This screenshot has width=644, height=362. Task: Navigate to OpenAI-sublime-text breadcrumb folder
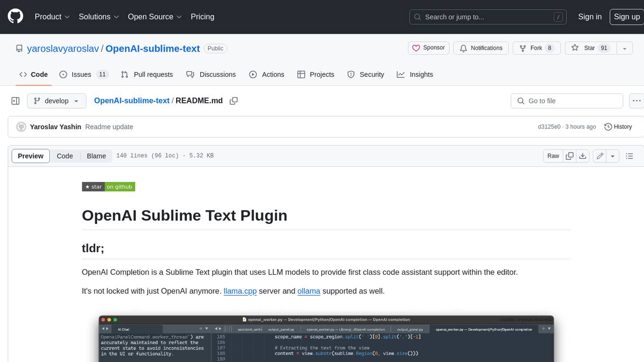point(132,100)
